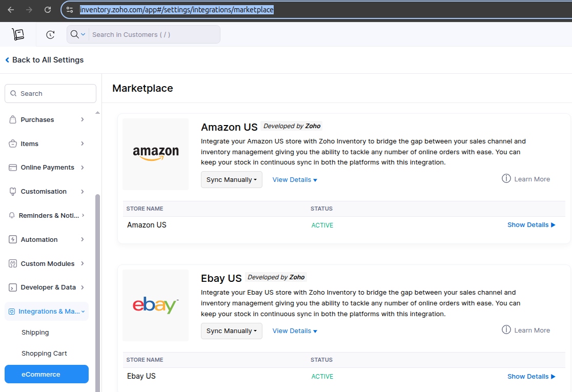Show Details for Ebay US store

pos(531,376)
